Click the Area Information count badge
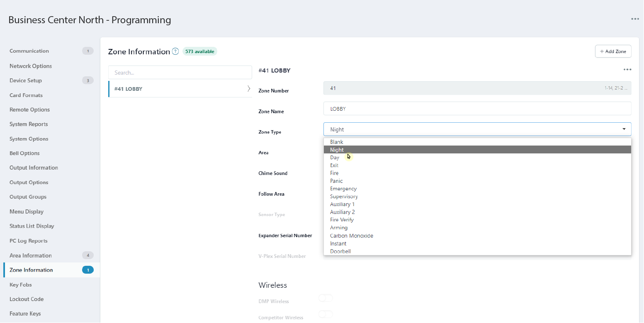The width and height of the screenshot is (644, 323). click(87, 255)
